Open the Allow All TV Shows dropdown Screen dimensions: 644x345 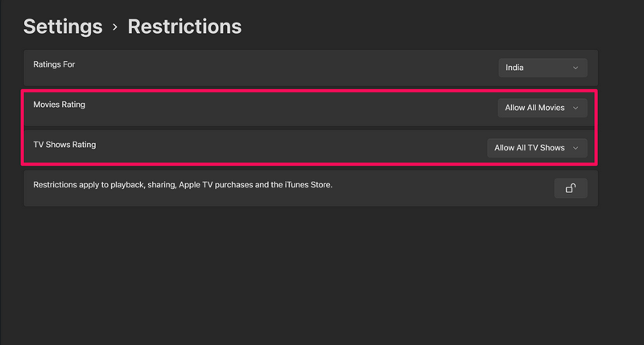click(537, 148)
